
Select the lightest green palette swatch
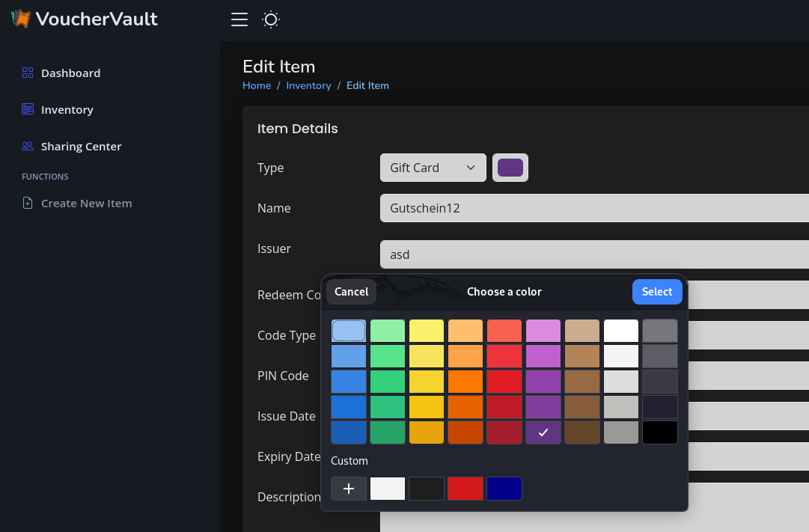[x=388, y=331]
